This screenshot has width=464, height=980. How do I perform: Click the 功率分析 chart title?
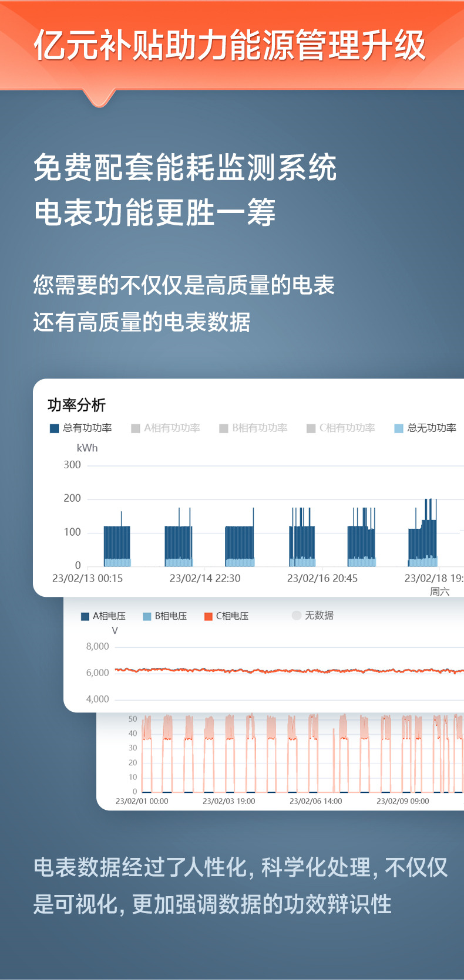(x=76, y=405)
